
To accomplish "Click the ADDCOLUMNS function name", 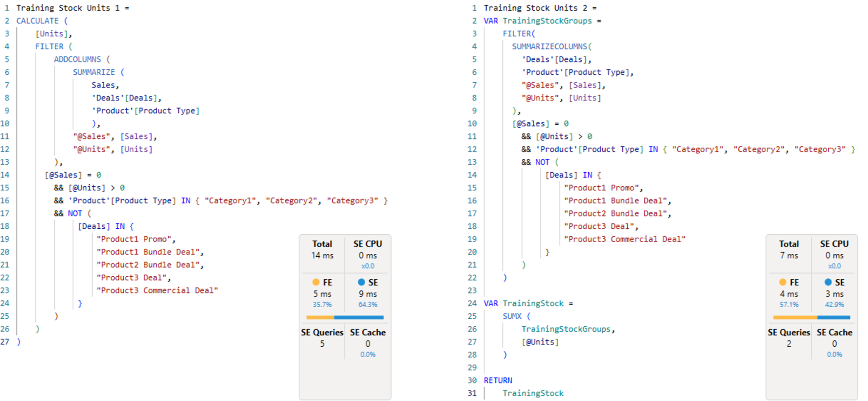I will pos(77,59).
